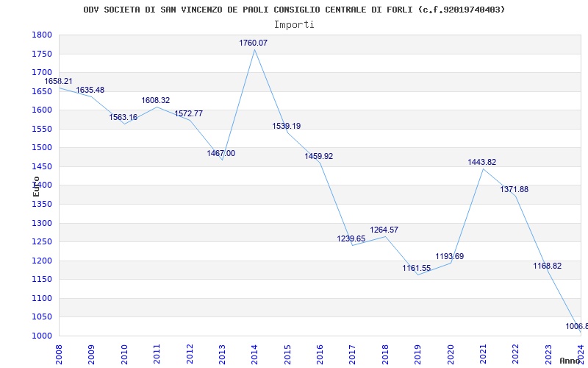This screenshot has width=588, height=368.
Task: Select the 1450 y-axis value
Action: pos(42,166)
